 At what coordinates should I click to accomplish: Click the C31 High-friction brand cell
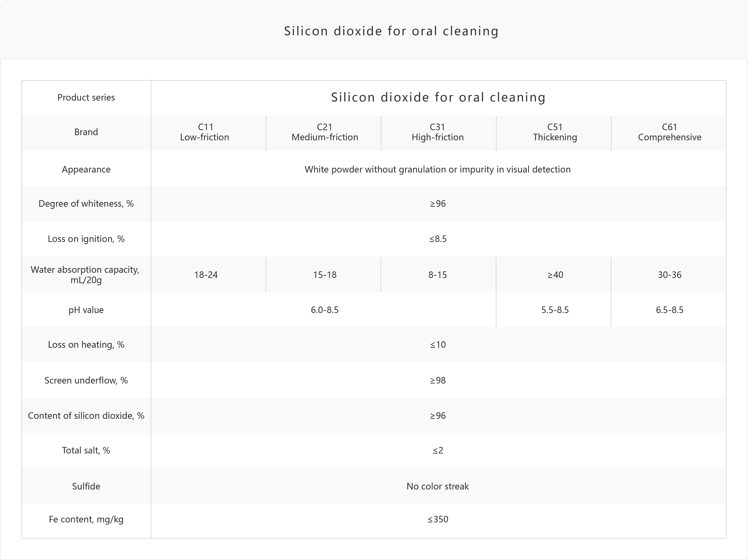click(x=439, y=132)
